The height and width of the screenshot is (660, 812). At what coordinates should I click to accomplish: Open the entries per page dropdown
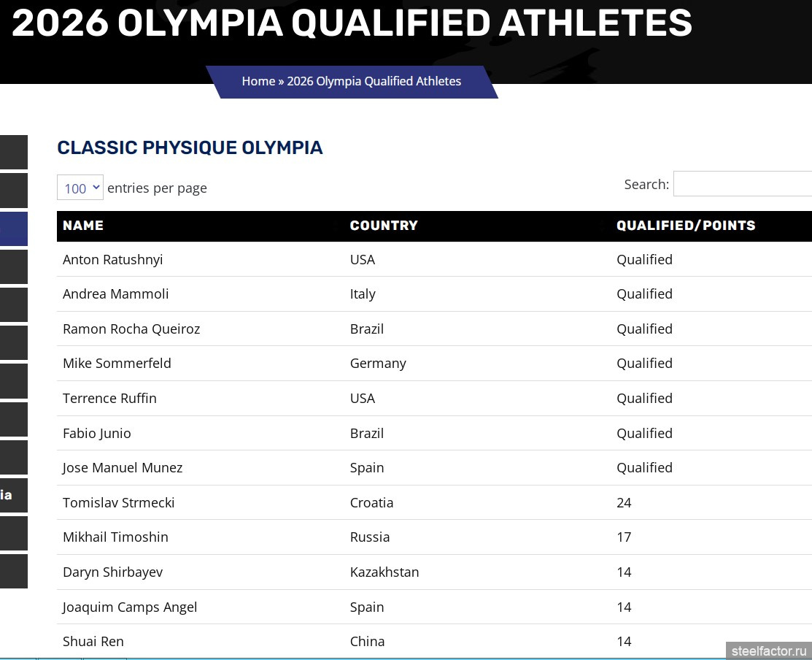coord(80,188)
